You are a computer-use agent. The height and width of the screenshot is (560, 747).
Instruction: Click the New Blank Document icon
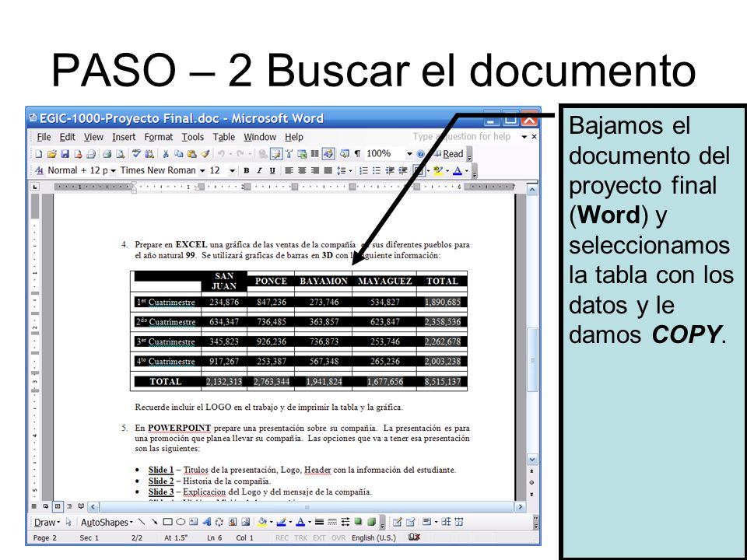(39, 154)
